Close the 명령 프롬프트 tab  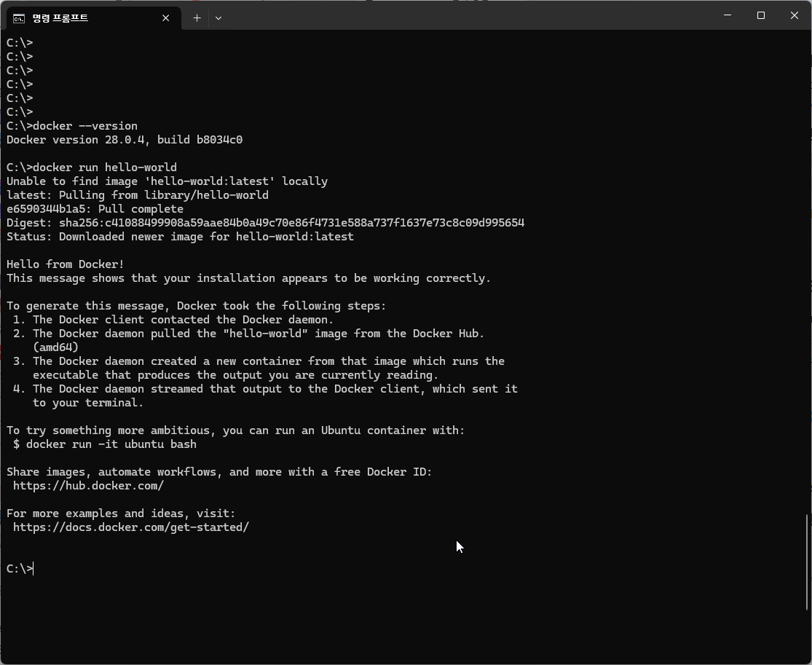[x=166, y=18]
